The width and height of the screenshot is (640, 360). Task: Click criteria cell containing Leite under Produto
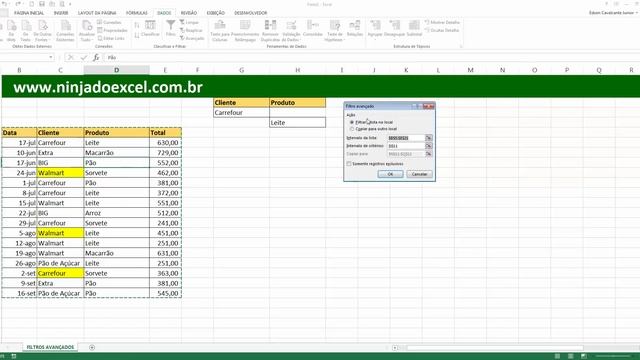(298, 123)
